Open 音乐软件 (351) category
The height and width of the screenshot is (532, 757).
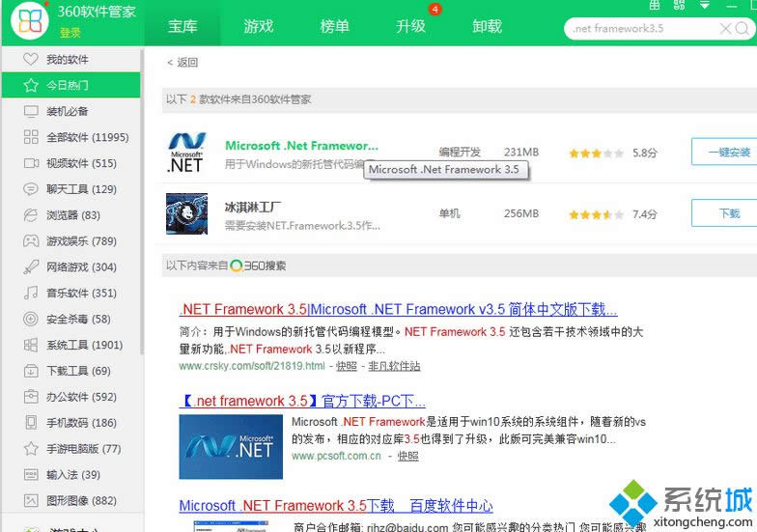click(81, 293)
